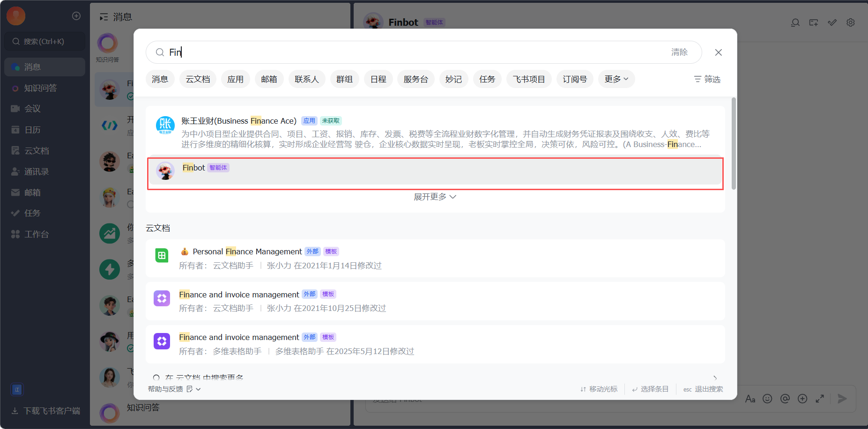This screenshot has height=429, width=868.
Task: Select the 服务台 filter tab
Action: [416, 79]
